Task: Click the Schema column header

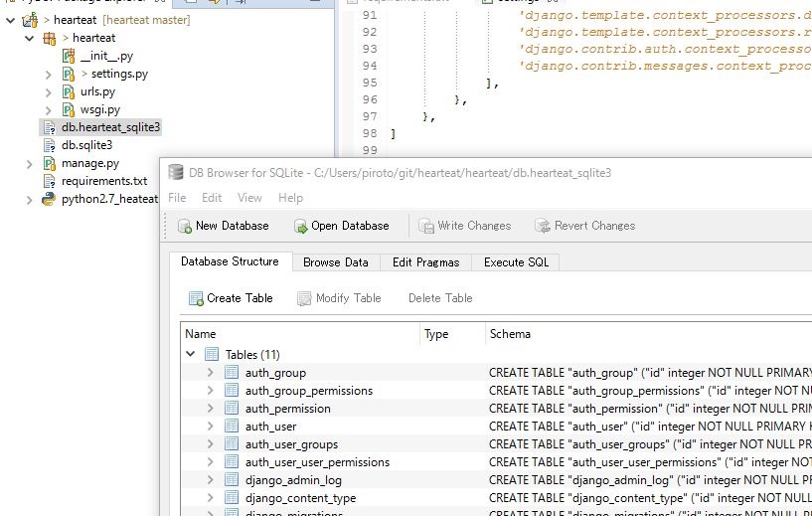Action: [x=510, y=334]
